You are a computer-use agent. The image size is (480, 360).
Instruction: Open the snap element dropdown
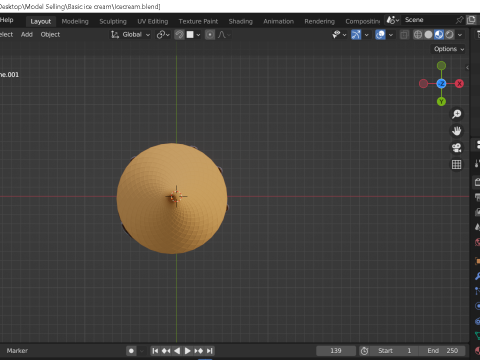pos(193,34)
